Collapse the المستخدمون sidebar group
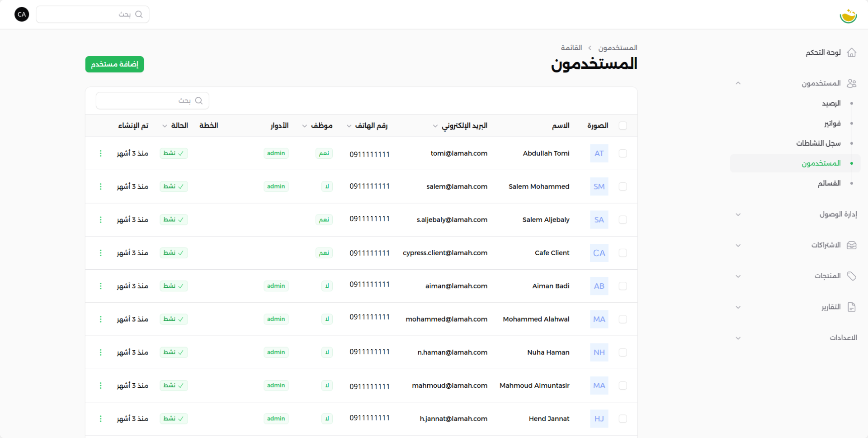868x438 pixels. pyautogui.click(x=738, y=83)
